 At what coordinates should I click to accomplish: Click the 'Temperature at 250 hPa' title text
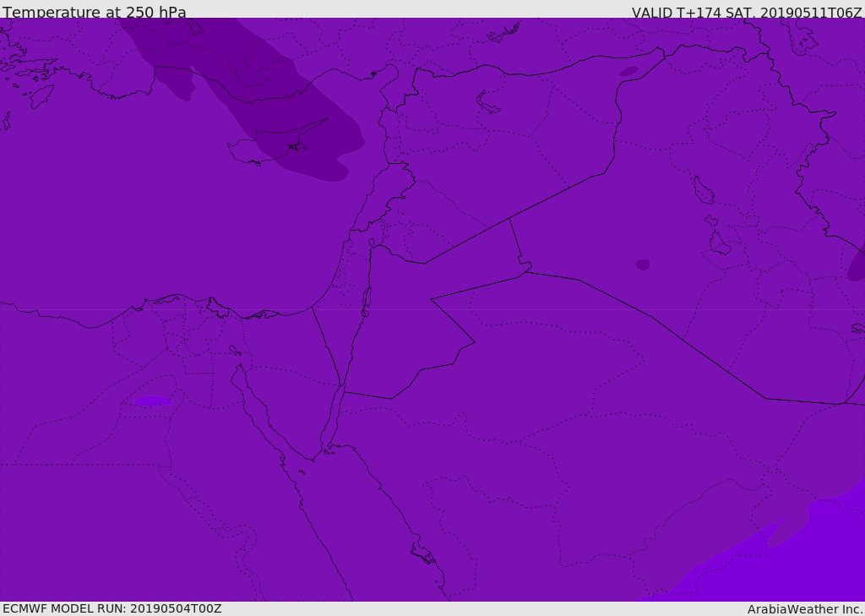pyautogui.click(x=95, y=12)
